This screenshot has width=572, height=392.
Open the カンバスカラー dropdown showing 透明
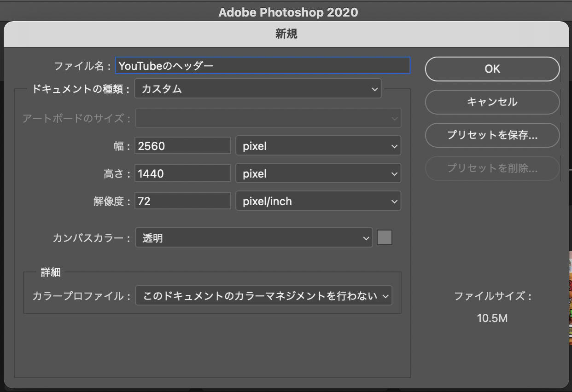point(254,237)
